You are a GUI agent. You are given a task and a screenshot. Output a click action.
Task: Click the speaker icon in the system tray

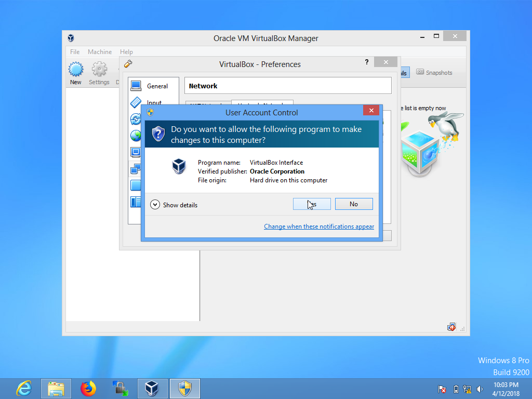480,389
